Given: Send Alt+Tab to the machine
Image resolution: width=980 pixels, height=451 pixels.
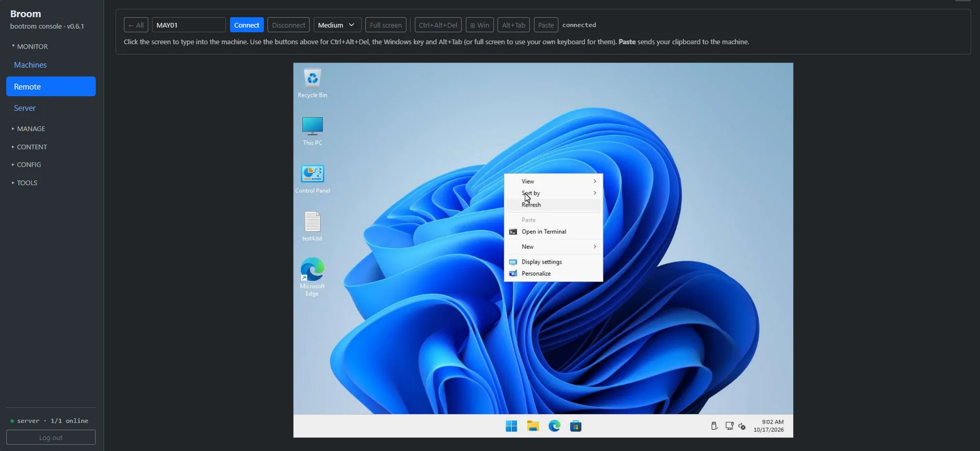Looking at the screenshot, I should (514, 25).
